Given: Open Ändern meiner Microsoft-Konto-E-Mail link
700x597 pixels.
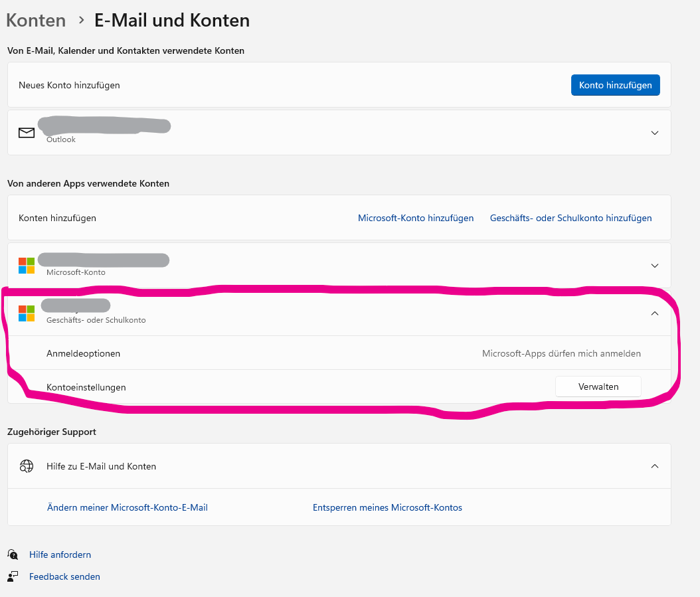Looking at the screenshot, I should 128,507.
